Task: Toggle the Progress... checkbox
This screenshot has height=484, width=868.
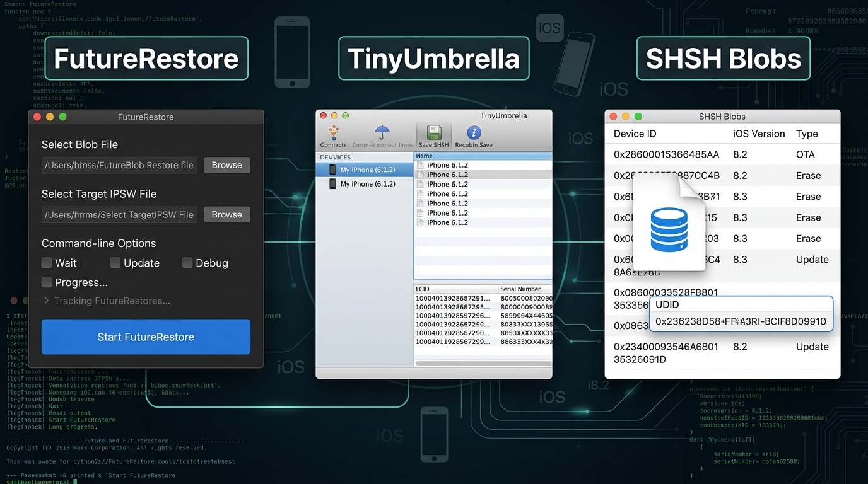Action: click(x=47, y=282)
